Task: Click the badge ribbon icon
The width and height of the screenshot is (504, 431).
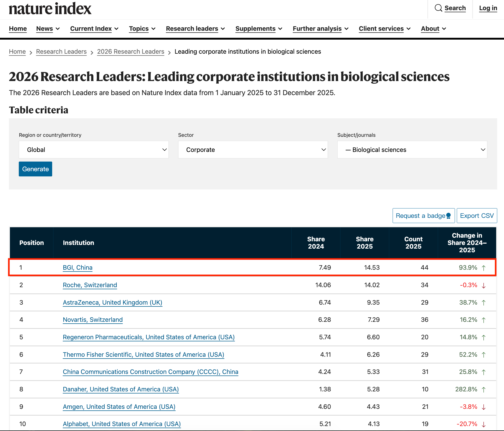Action: click(448, 216)
